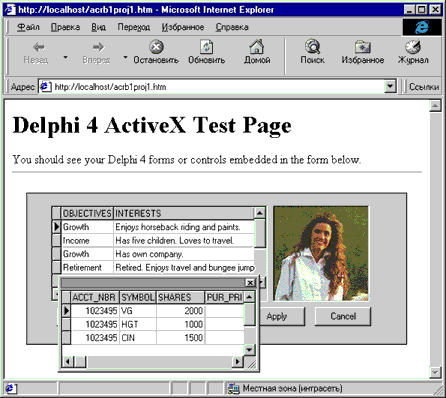Click the down arrow of the ACCT_NBR grid scrollbar
Screen dimensions: 446x398
click(249, 349)
